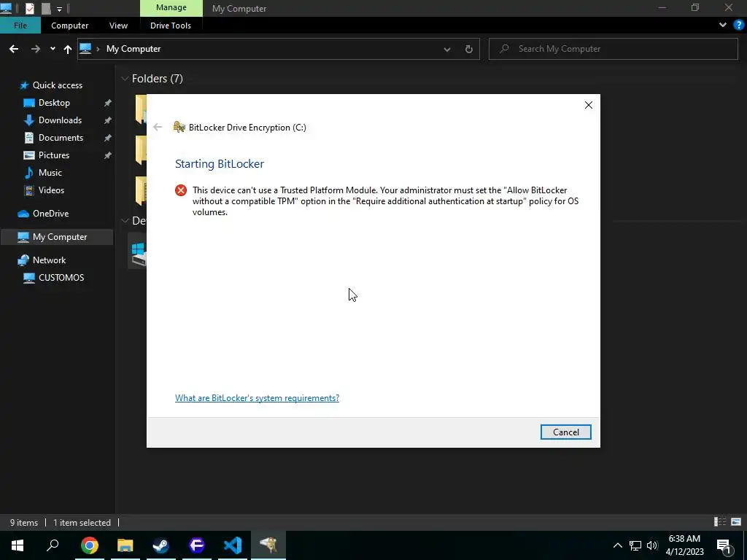The width and height of the screenshot is (747, 560).
Task: Open the address bar history dropdown
Action: click(x=447, y=49)
